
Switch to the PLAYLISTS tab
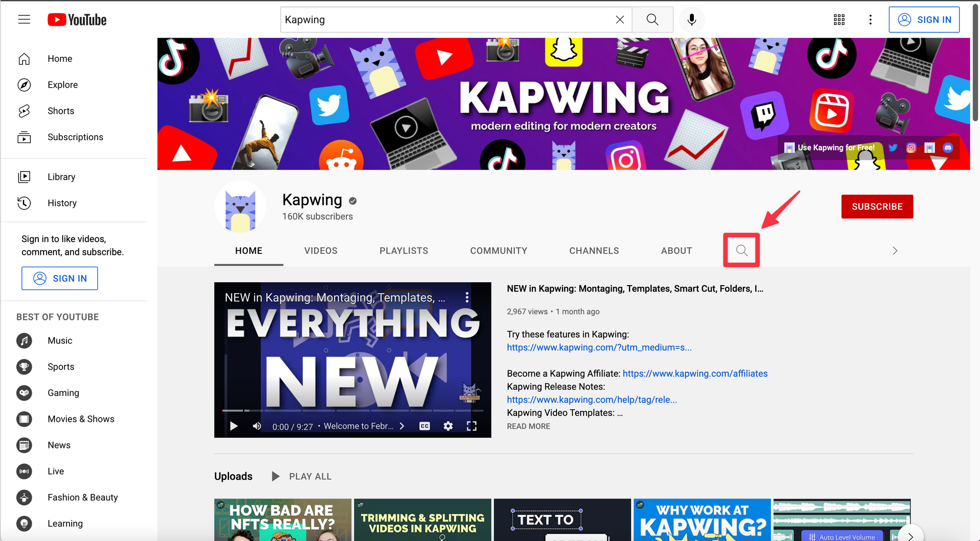click(403, 250)
